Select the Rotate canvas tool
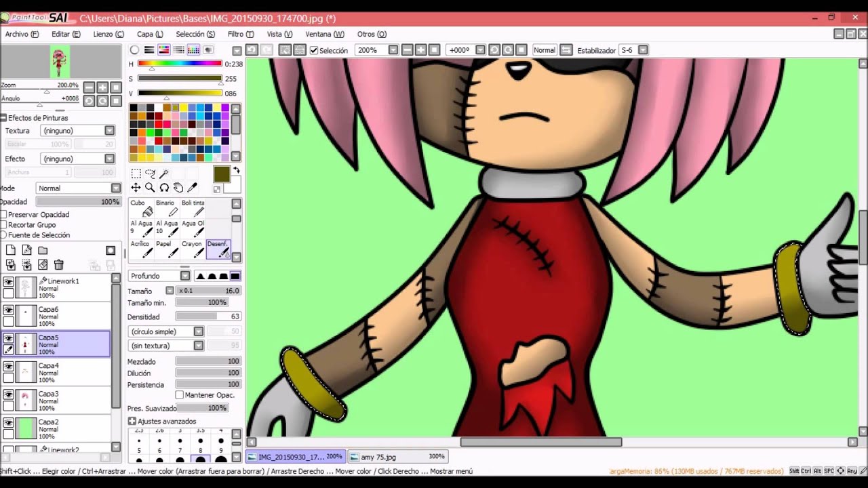This screenshot has height=488, width=868. [x=164, y=188]
